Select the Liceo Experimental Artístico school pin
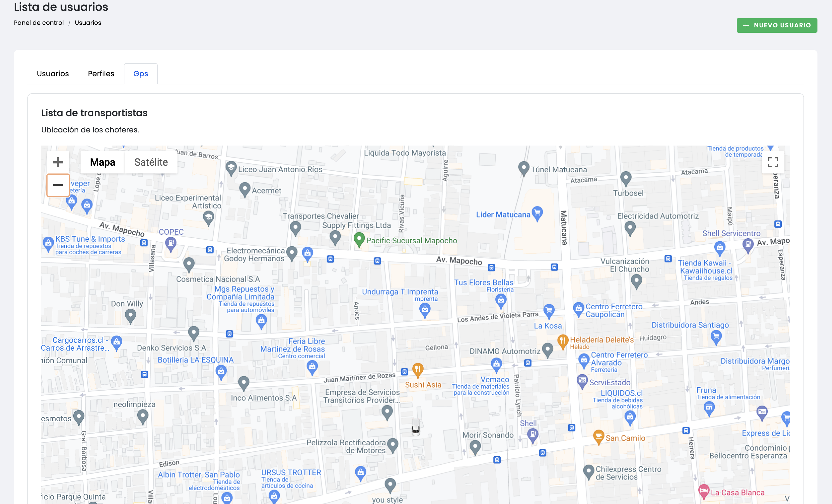The height and width of the screenshot is (504, 832). 208,218
